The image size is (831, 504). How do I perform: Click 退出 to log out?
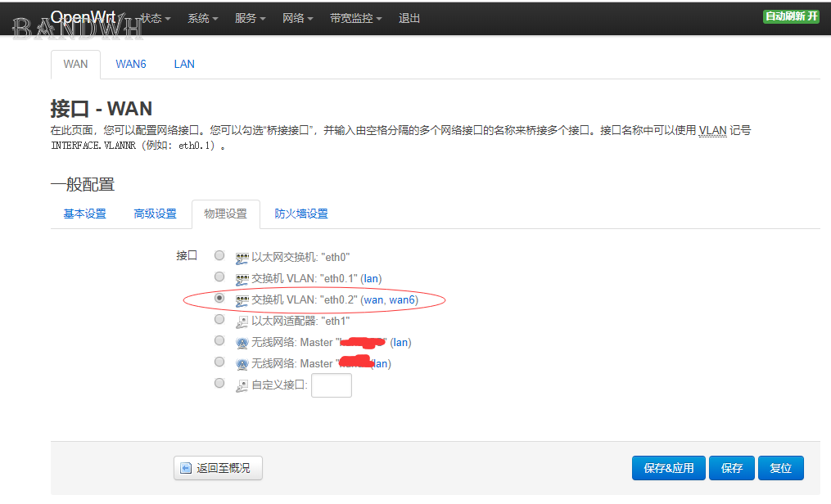tap(409, 18)
